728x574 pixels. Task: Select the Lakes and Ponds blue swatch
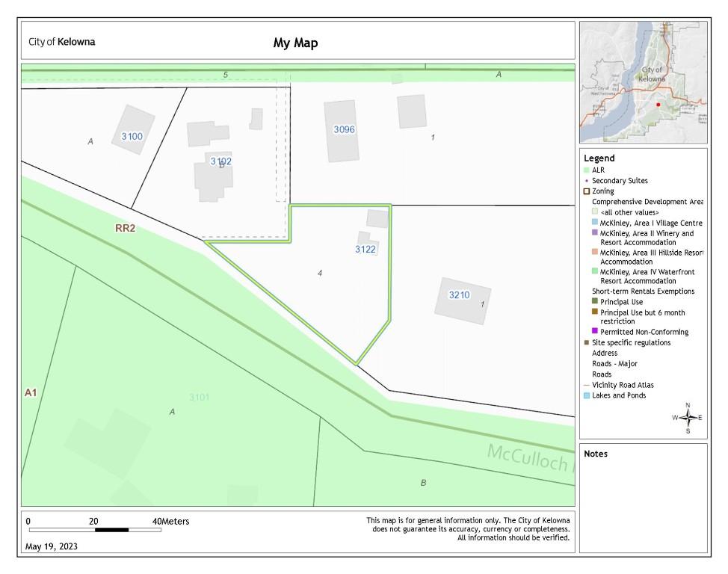587,395
